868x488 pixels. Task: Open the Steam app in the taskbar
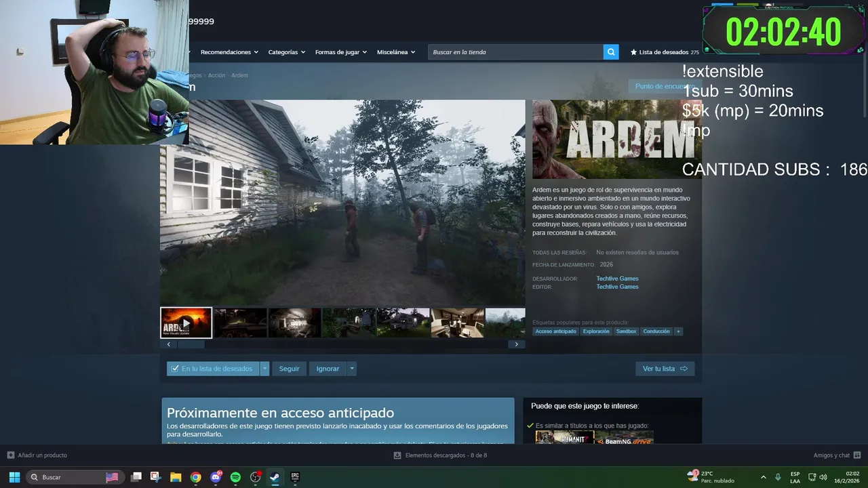click(x=275, y=477)
